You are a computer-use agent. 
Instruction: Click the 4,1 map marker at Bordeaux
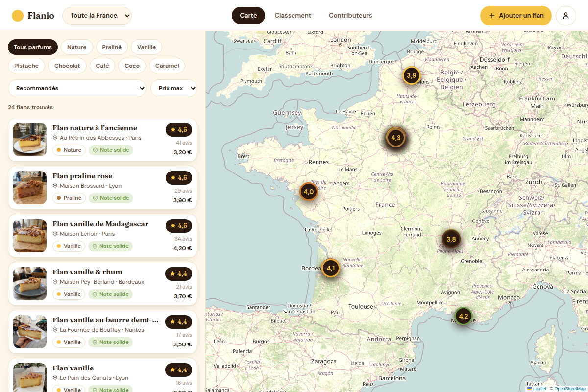pos(331,268)
